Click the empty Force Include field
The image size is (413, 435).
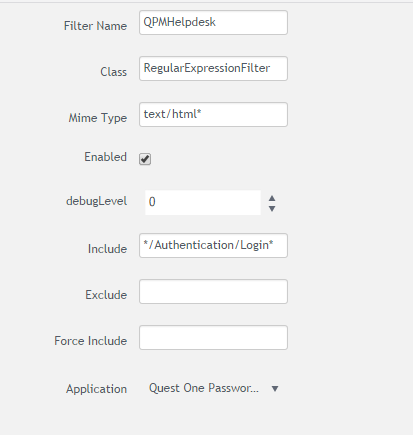(213, 338)
